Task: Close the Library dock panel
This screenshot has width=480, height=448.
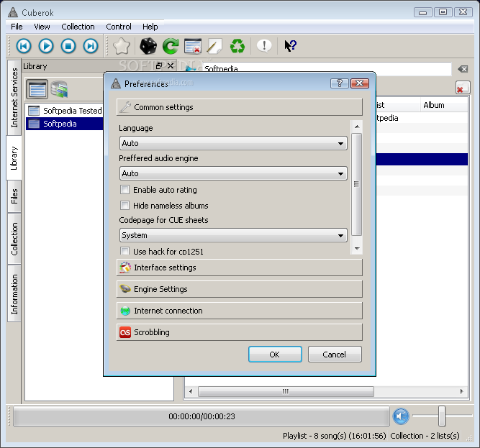Action: pyautogui.click(x=171, y=65)
